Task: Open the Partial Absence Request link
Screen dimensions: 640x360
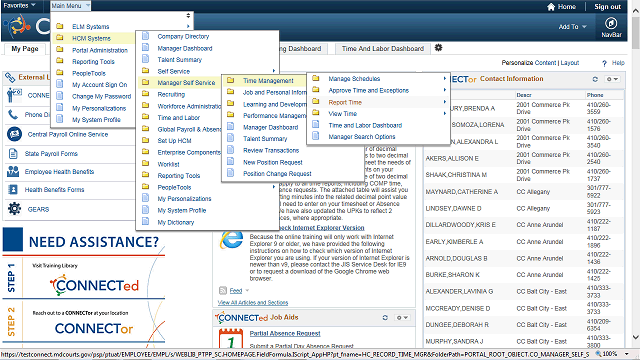Action: (x=285, y=333)
